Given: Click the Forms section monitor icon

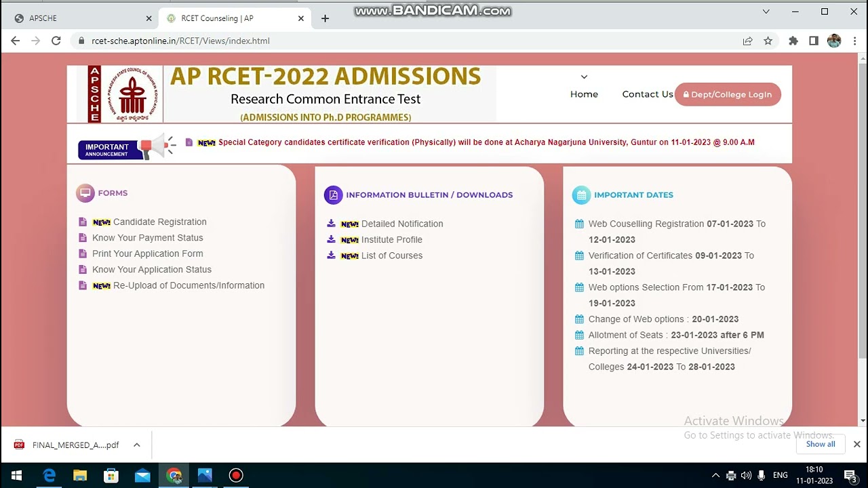Looking at the screenshot, I should pyautogui.click(x=85, y=193).
